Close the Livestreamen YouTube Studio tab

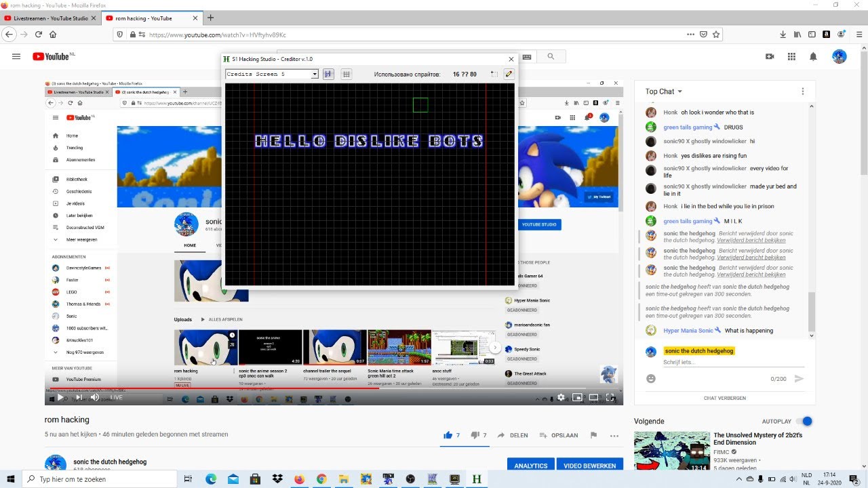point(94,18)
